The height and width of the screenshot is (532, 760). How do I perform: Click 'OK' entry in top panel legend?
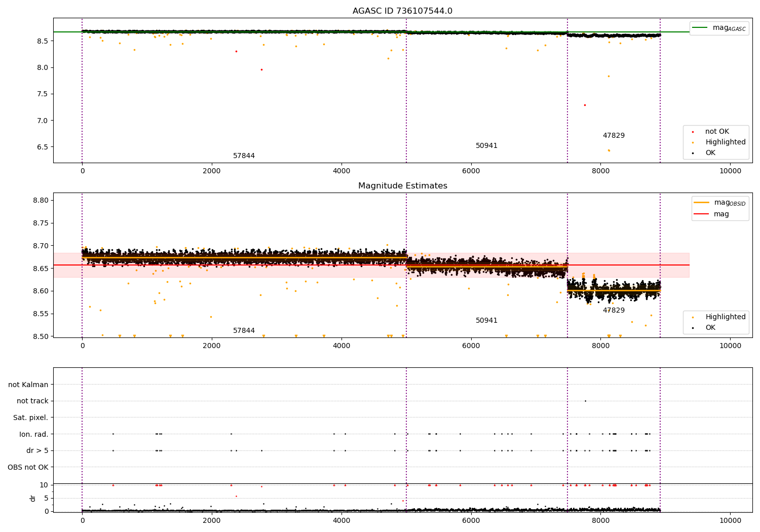710,153
